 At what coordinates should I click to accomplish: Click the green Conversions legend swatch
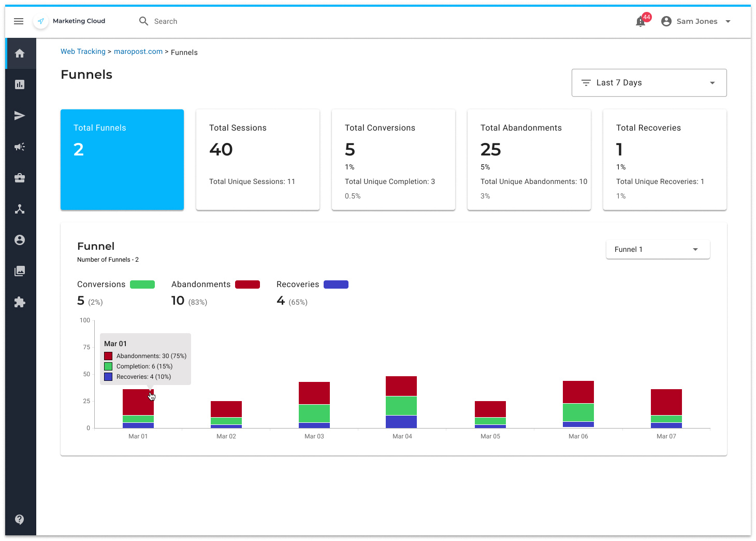click(x=142, y=284)
